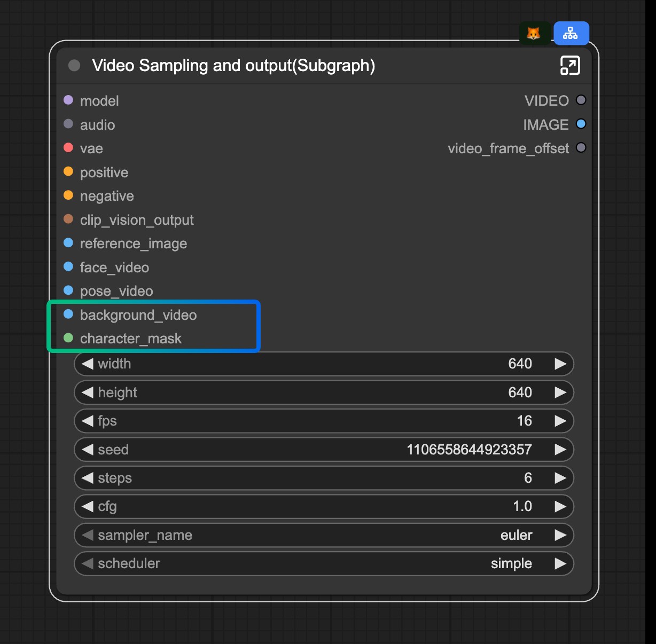The width and height of the screenshot is (656, 644).
Task: Click the character_mask input connector dot
Action: point(68,337)
